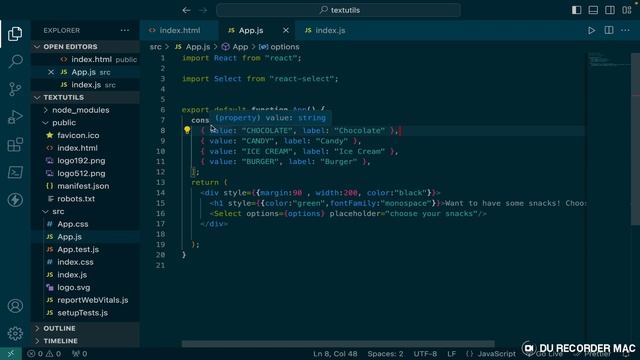Click the src breadcrumb segment
Screen dimensions: 640x360
pyautogui.click(x=156, y=47)
